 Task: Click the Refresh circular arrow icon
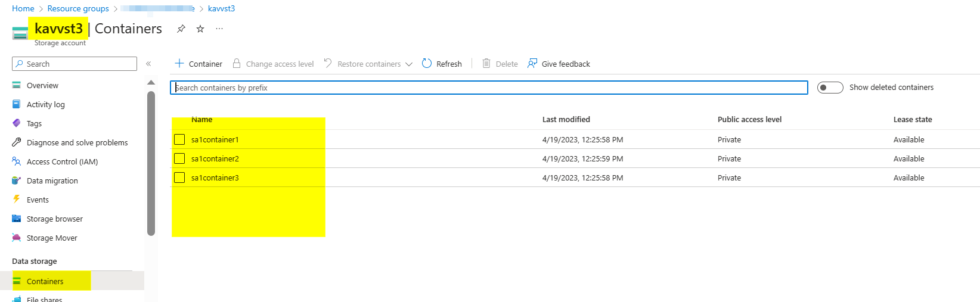[x=427, y=63]
